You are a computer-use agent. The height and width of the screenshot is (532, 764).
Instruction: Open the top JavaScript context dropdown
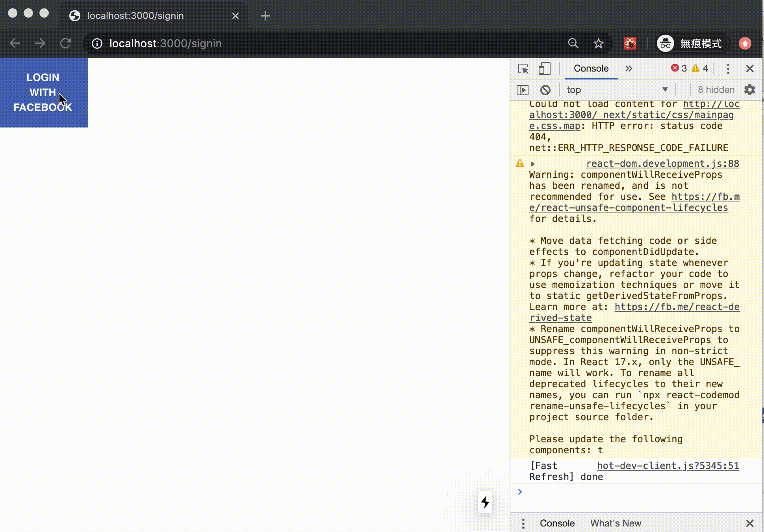(617, 90)
